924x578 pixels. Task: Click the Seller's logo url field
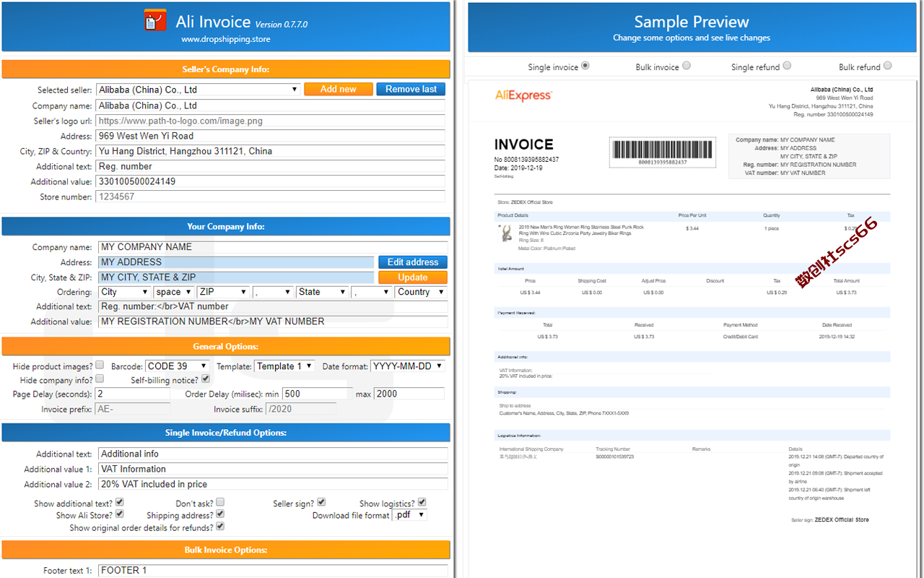point(271,121)
